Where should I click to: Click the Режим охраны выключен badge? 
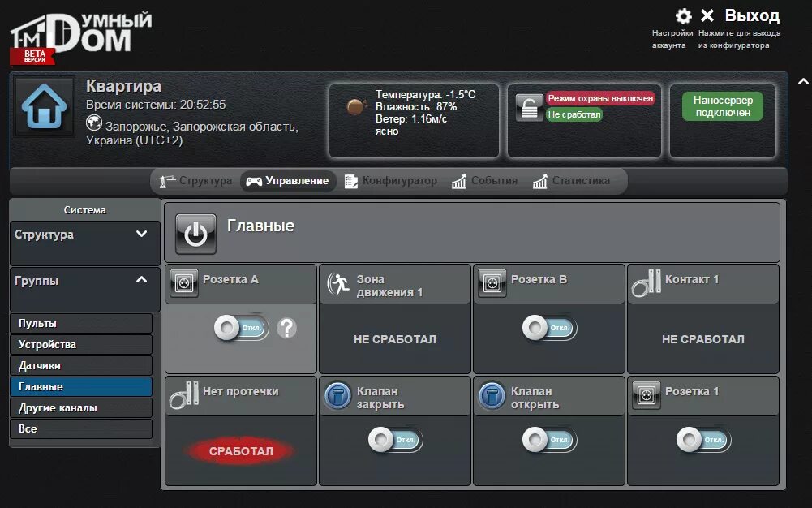[601, 98]
